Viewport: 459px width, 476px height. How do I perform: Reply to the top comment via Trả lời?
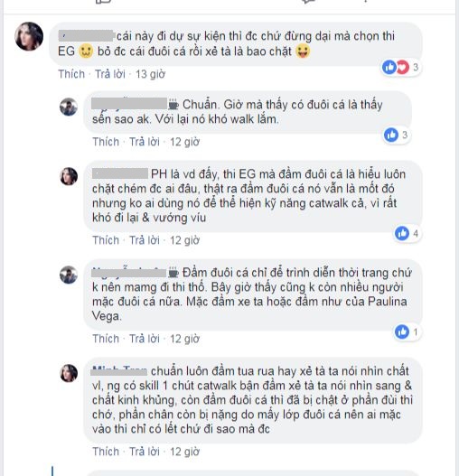pyautogui.click(x=110, y=74)
